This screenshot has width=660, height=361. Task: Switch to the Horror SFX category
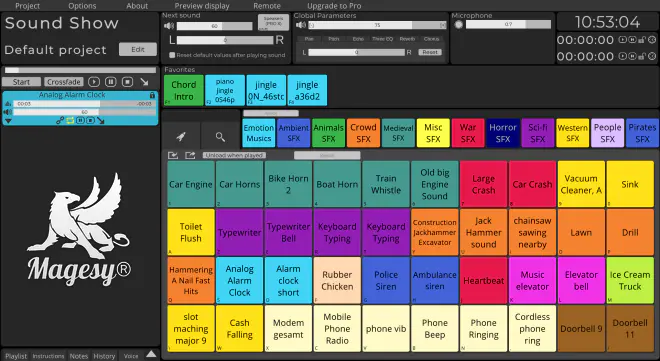pos(503,133)
